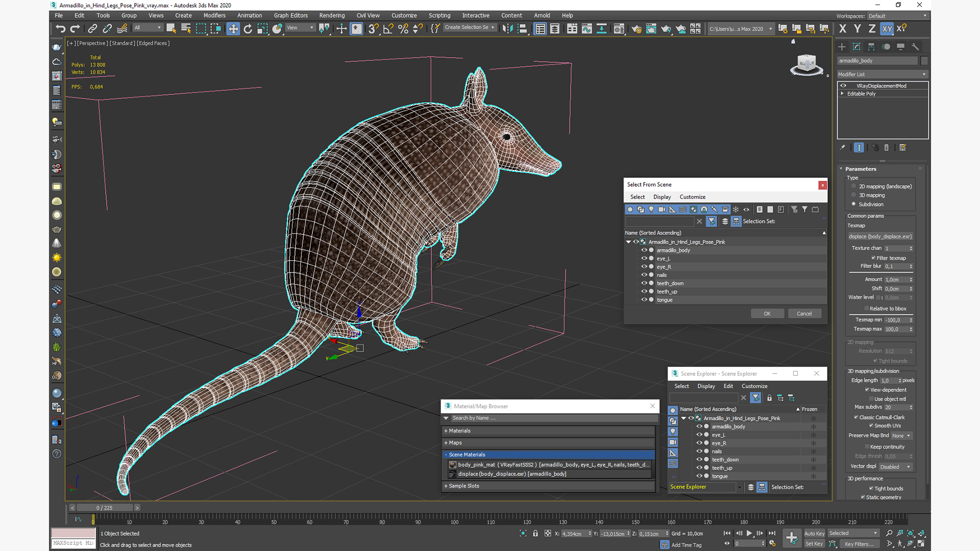Click the Set Key button
Image resolution: width=980 pixels, height=551 pixels.
(x=815, y=544)
